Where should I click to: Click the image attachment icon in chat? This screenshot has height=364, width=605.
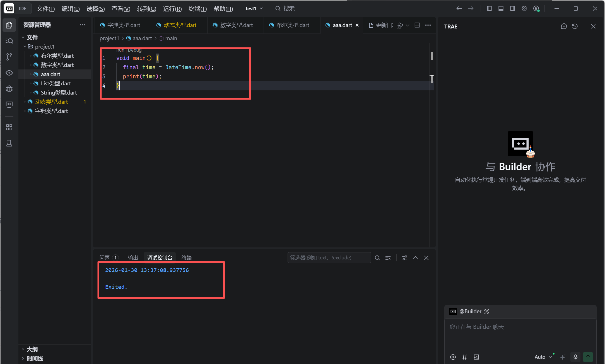point(476,357)
